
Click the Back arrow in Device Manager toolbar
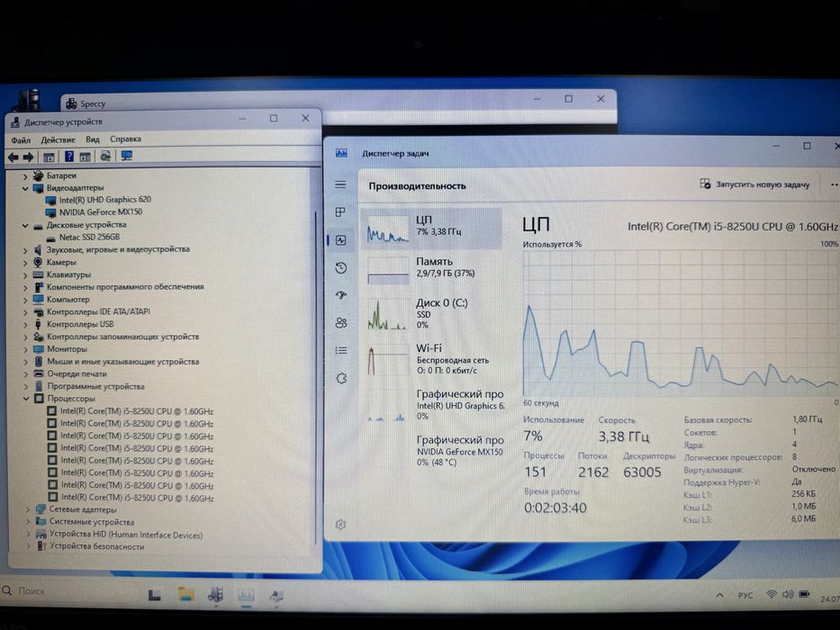[x=13, y=157]
